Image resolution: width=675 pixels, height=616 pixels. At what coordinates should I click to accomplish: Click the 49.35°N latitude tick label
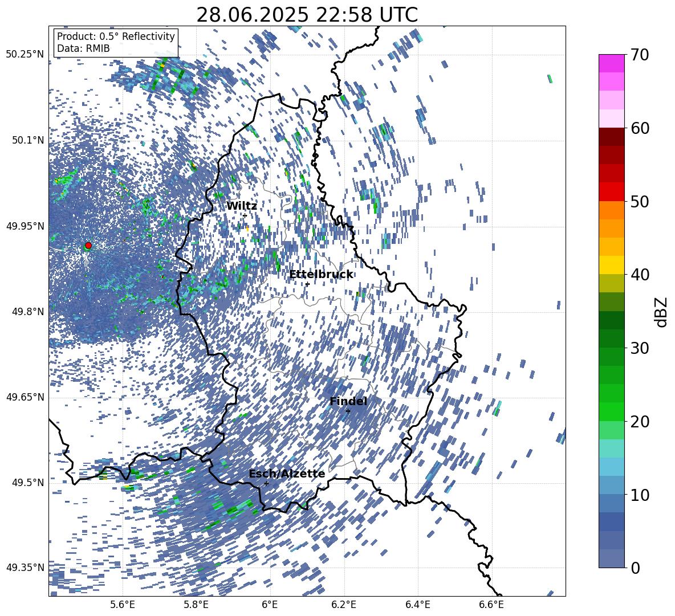[25, 568]
